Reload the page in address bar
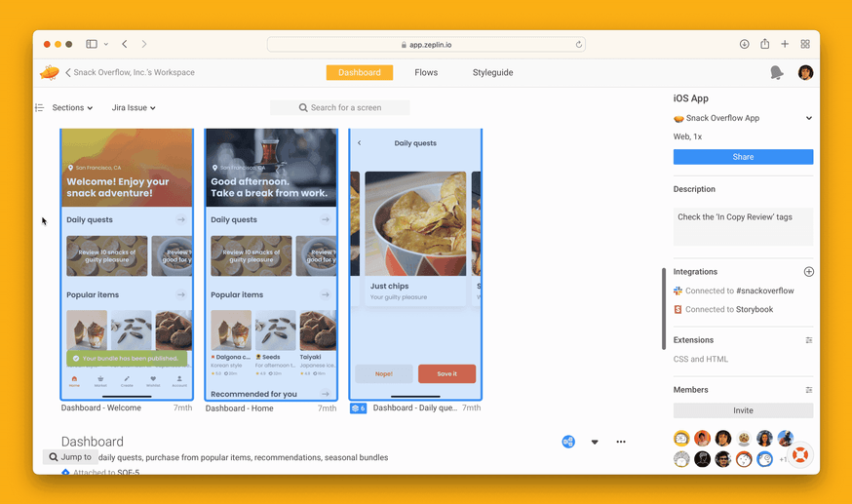The height and width of the screenshot is (504, 852). coord(579,45)
